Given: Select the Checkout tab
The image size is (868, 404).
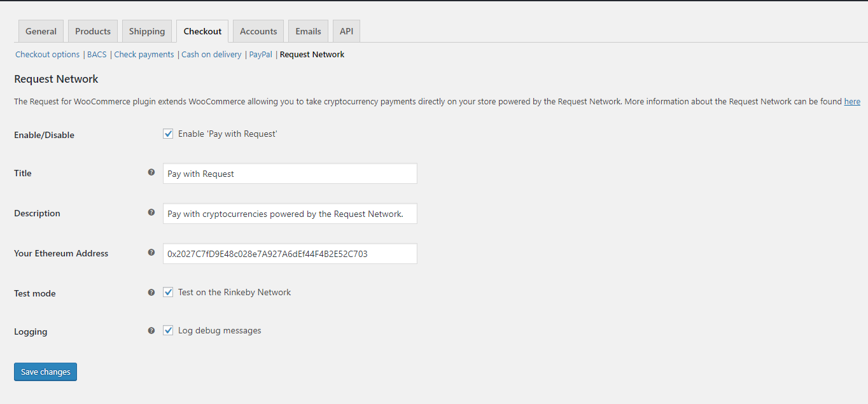Looking at the screenshot, I should [x=202, y=31].
